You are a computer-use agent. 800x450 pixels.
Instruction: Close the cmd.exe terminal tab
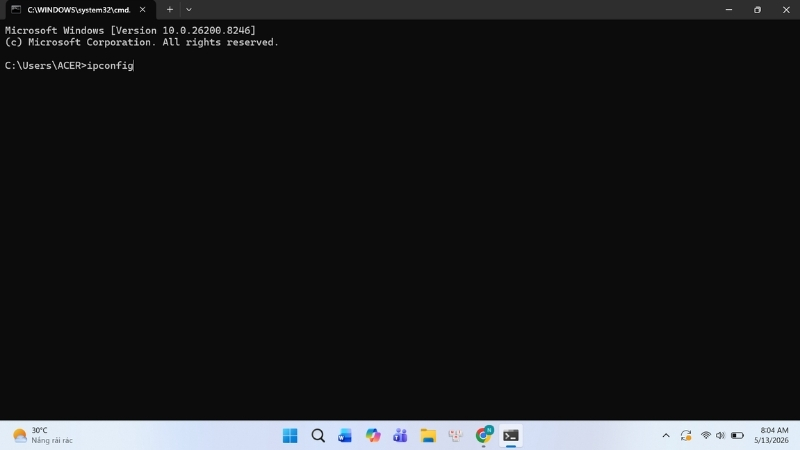coord(142,10)
